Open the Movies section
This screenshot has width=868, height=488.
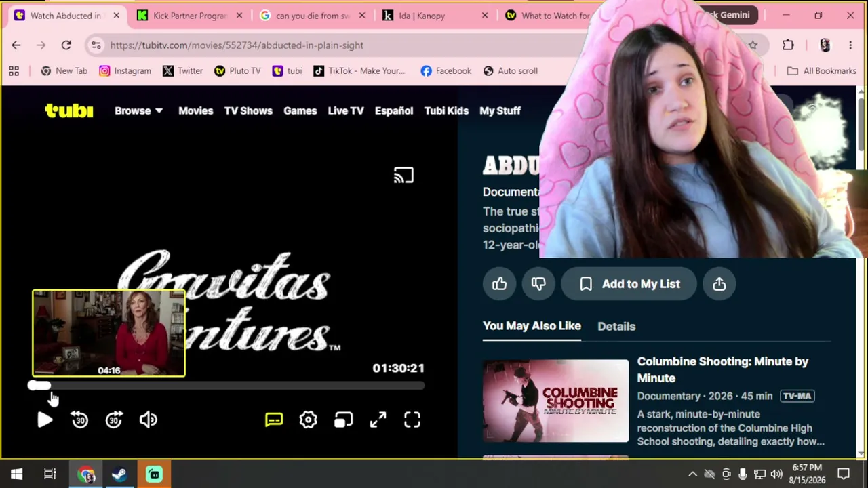195,110
